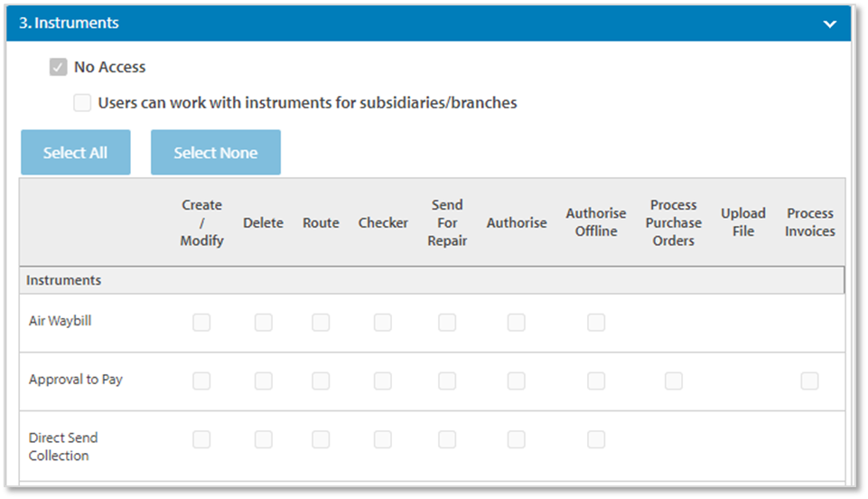Enable Authorise Offline for Direct Send Collection
Screen dimensions: 868x499
596,439
